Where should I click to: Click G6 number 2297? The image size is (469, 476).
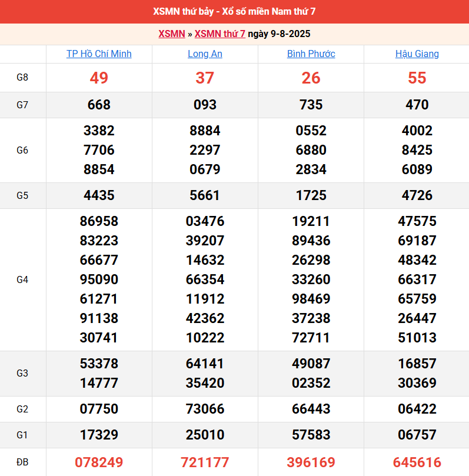pos(205,150)
